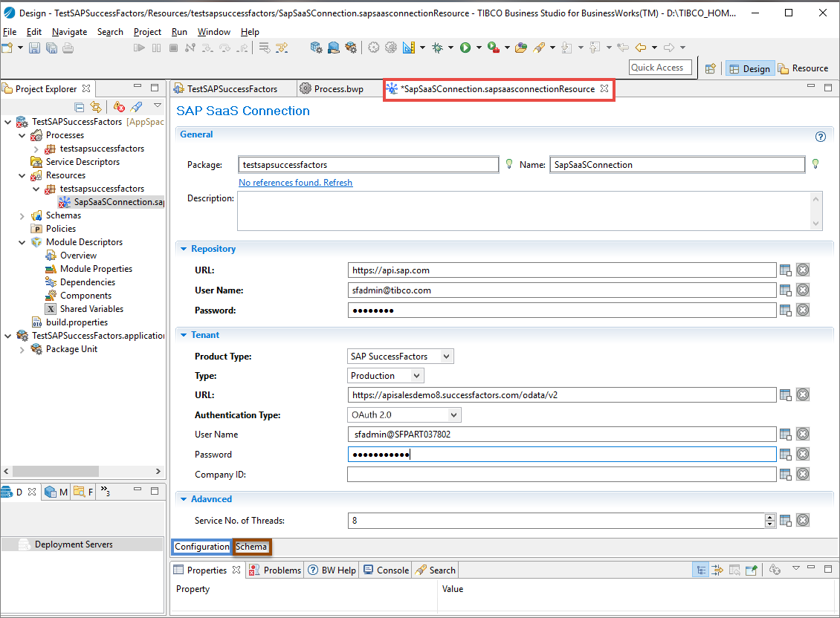Screen dimensions: 840x618
Task: Toggle Link with Editor in Project Explorer
Action: (x=95, y=107)
